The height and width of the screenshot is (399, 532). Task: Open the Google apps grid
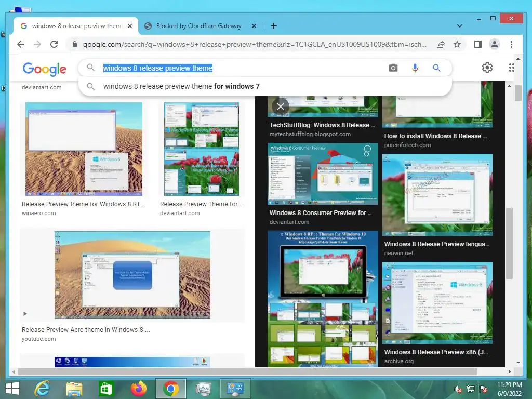click(511, 68)
